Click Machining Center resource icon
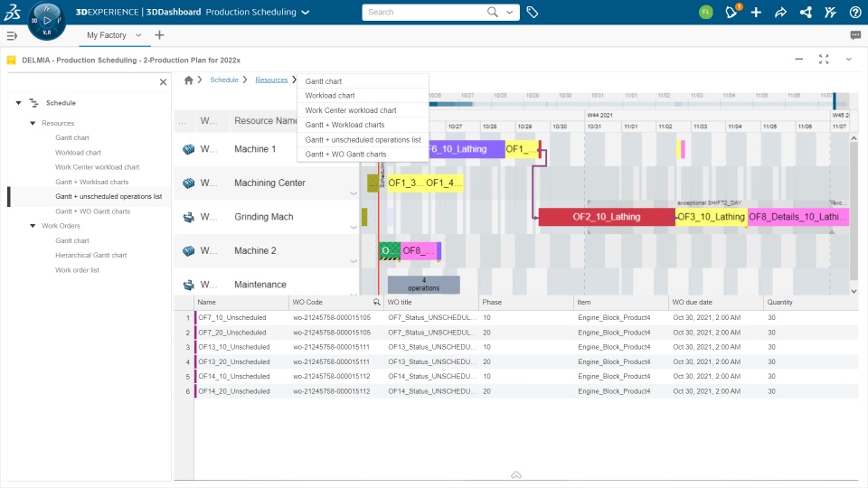Viewport: 868px width, 488px height. pyautogui.click(x=189, y=183)
